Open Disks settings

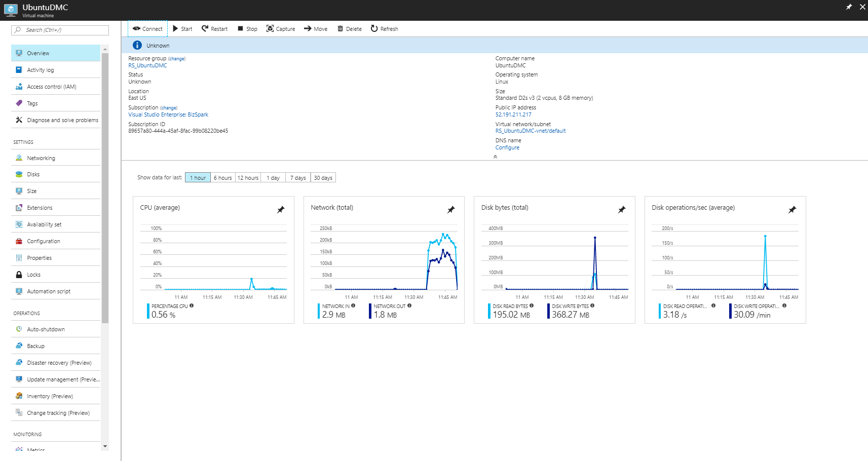(56, 174)
